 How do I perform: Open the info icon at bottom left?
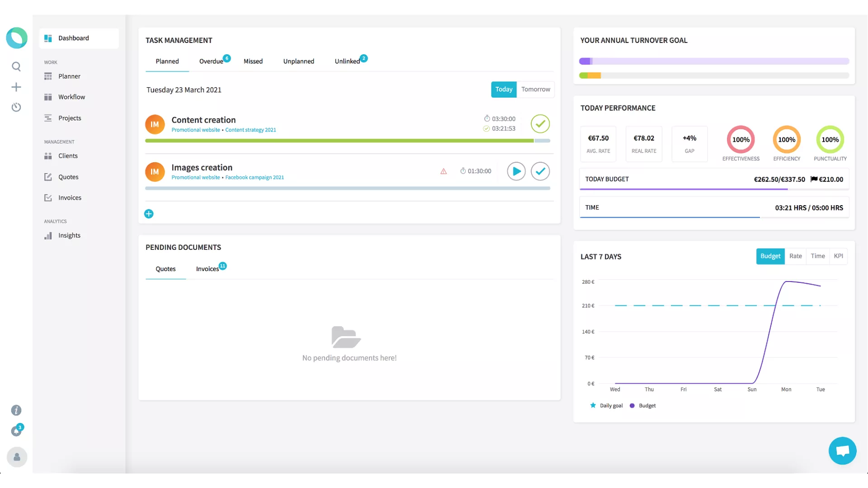click(16, 410)
